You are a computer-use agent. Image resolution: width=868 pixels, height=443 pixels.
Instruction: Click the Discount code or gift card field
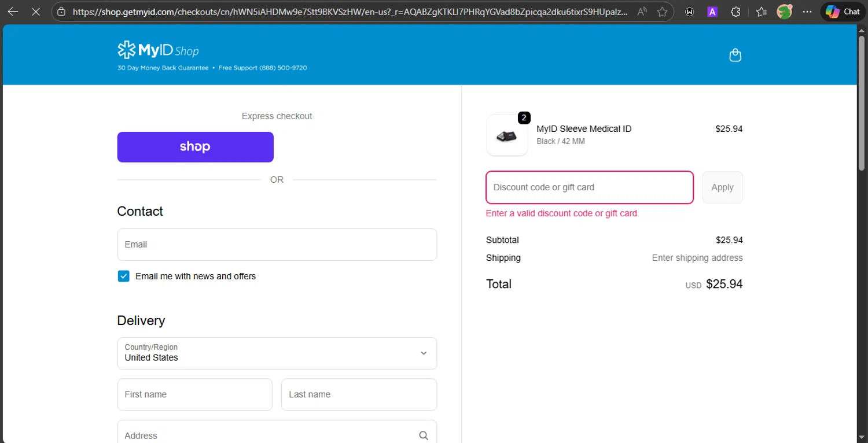(x=590, y=187)
